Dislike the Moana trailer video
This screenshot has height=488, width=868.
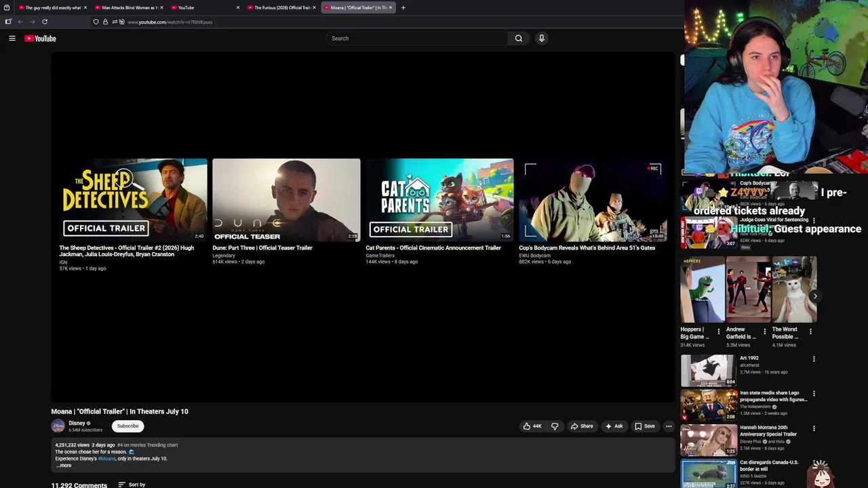[x=555, y=426]
